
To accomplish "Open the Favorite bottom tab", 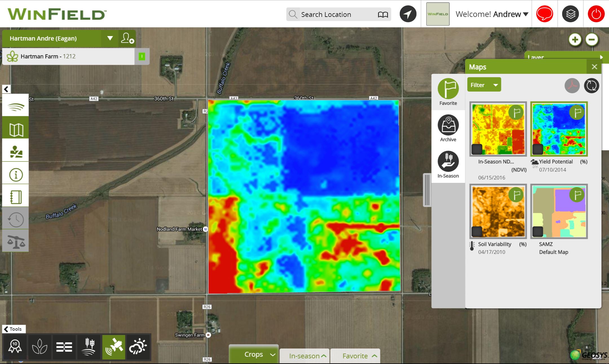I will (x=355, y=356).
